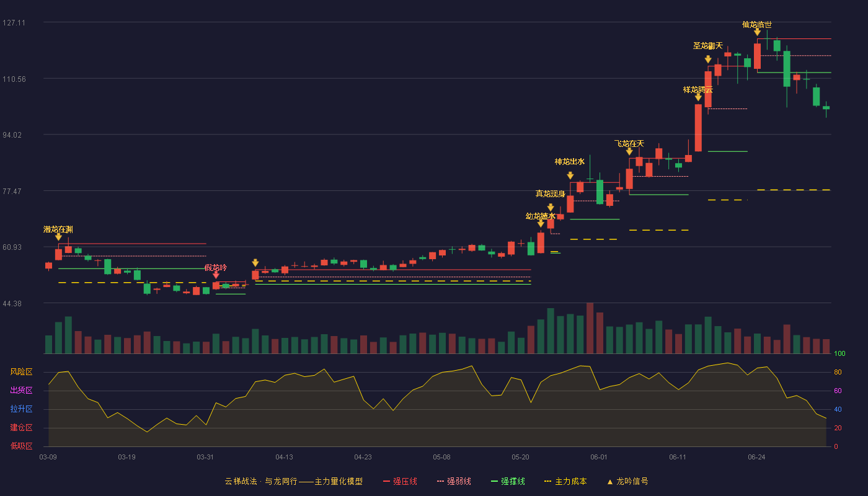Click the 05-08 date on the axis
This screenshot has width=868, height=496.
coord(441,457)
